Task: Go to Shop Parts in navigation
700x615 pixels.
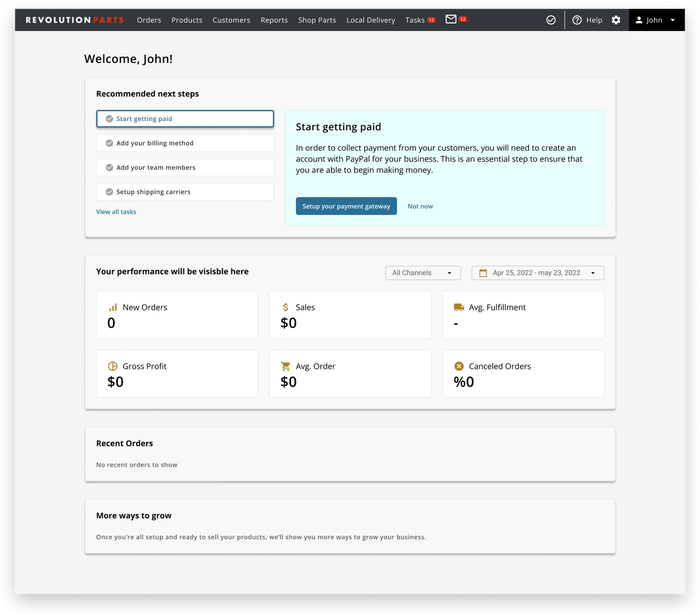Action: (x=317, y=20)
